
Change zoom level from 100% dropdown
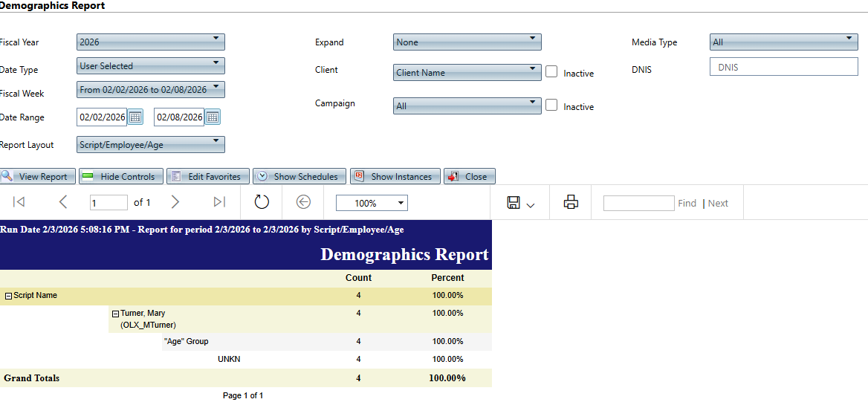coord(372,203)
